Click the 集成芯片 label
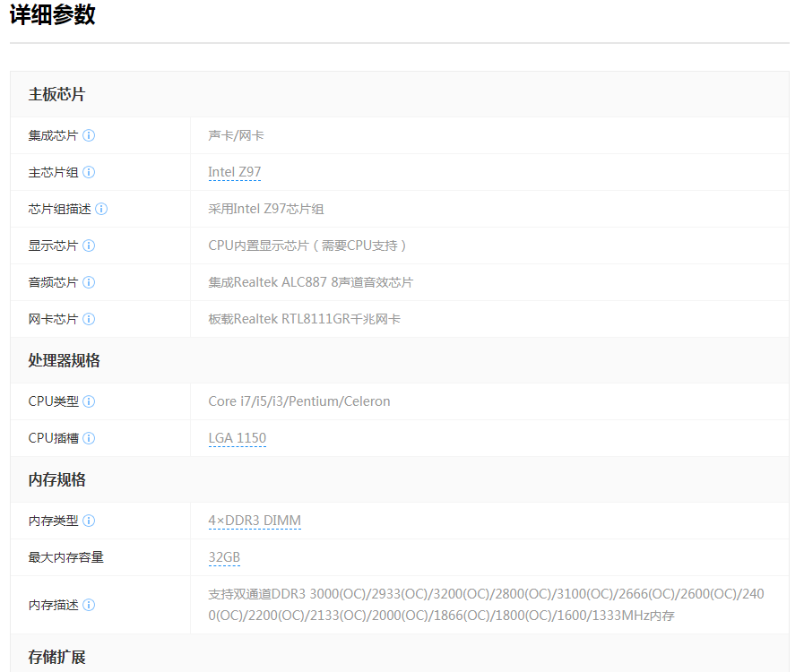This screenshot has height=672, width=804. [x=53, y=135]
